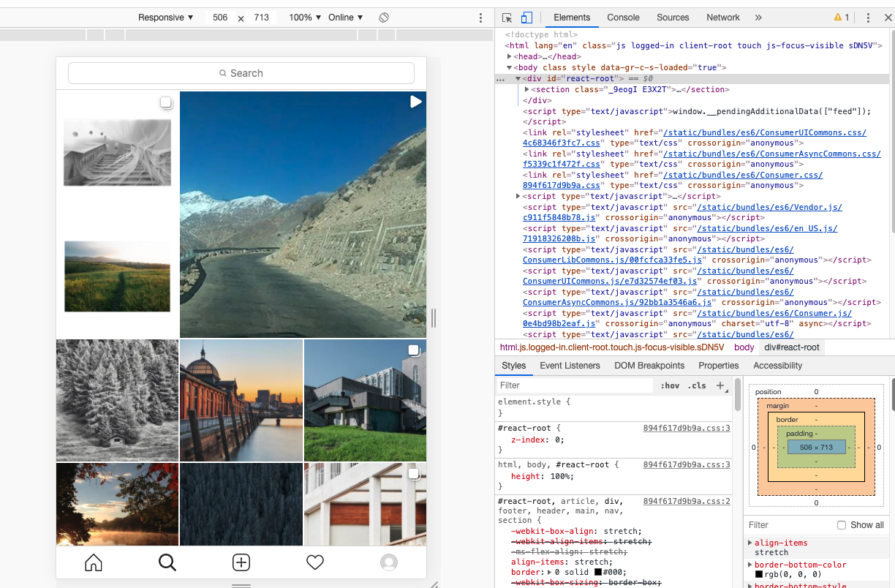Open the new post plus icon
Image resolution: width=895 pixels, height=588 pixels.
[x=241, y=562]
